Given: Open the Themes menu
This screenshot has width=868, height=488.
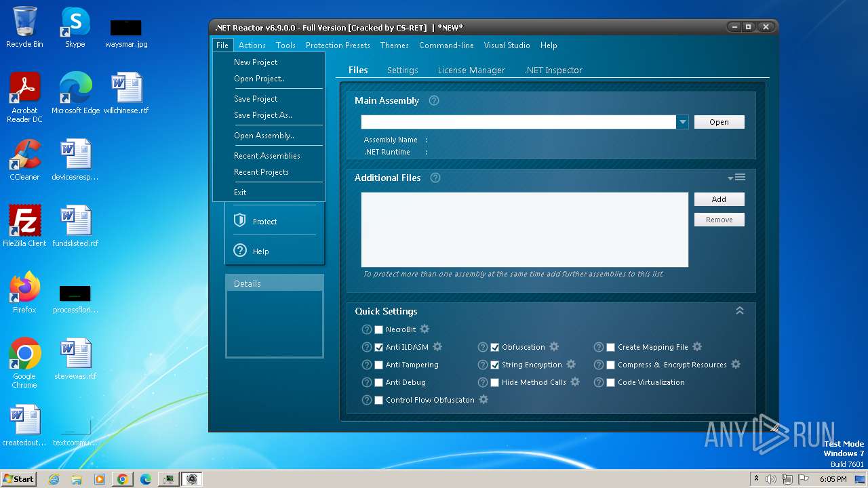Looking at the screenshot, I should click(395, 45).
